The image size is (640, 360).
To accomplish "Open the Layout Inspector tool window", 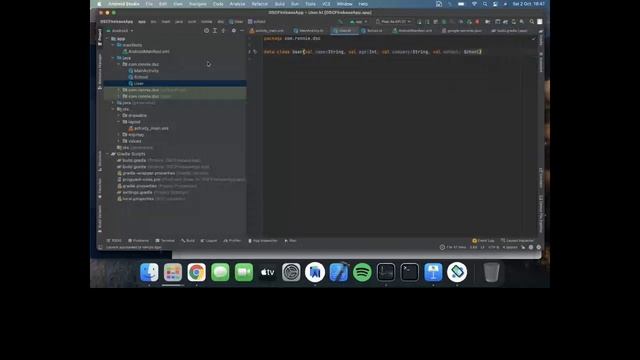I will 517,241.
